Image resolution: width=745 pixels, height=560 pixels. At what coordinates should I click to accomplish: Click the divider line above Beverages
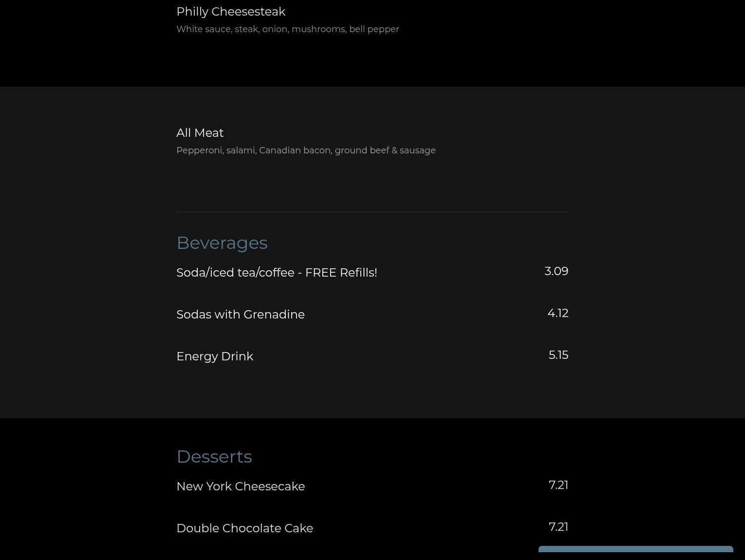point(372,212)
